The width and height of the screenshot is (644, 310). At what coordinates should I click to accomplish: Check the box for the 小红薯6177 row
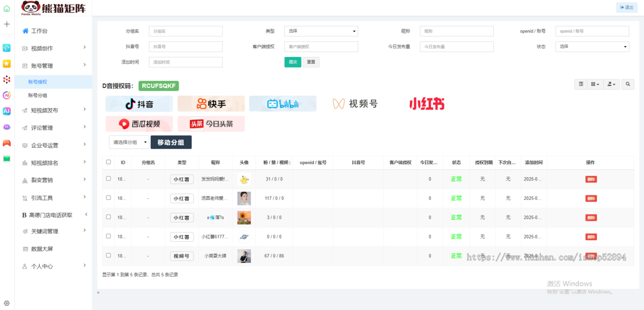(108, 236)
